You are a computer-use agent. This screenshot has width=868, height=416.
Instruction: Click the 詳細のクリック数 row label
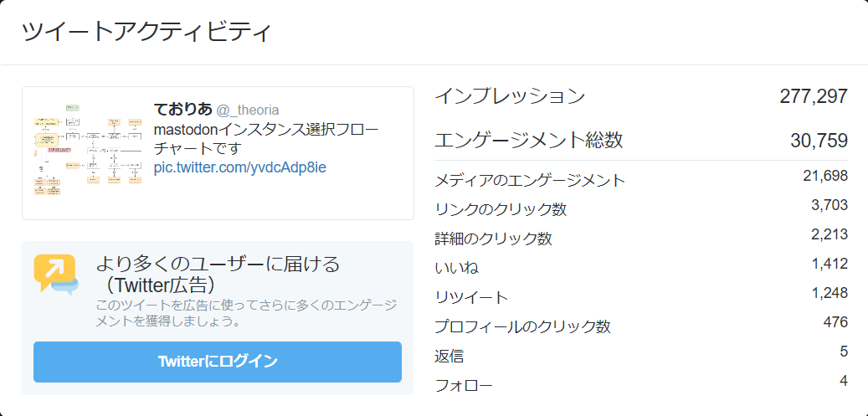coord(493,239)
